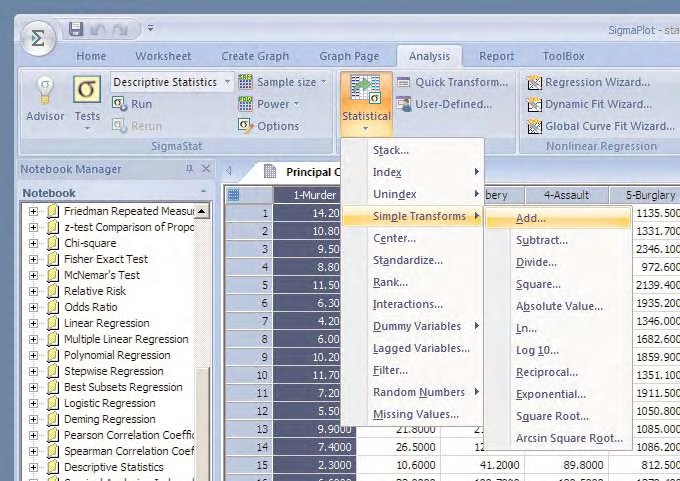The width and height of the screenshot is (680, 481).
Task: Expand the Linear Regression tree node
Action: point(33,323)
